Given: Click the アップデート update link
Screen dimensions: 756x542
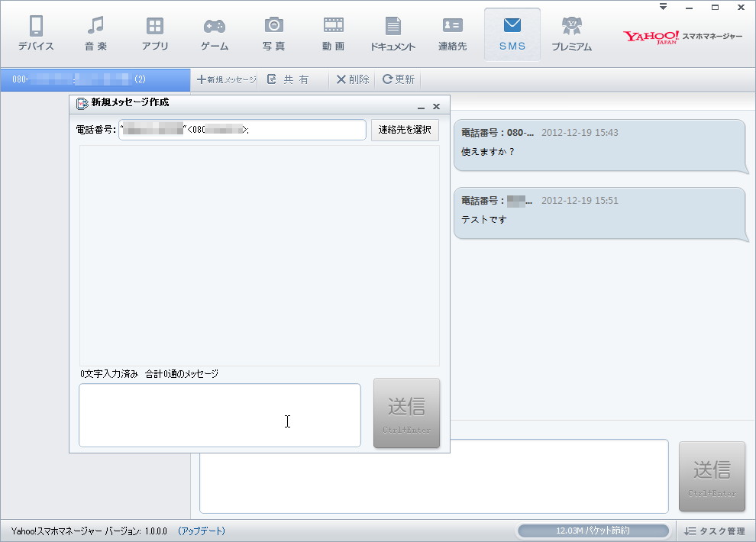Looking at the screenshot, I should (202, 531).
